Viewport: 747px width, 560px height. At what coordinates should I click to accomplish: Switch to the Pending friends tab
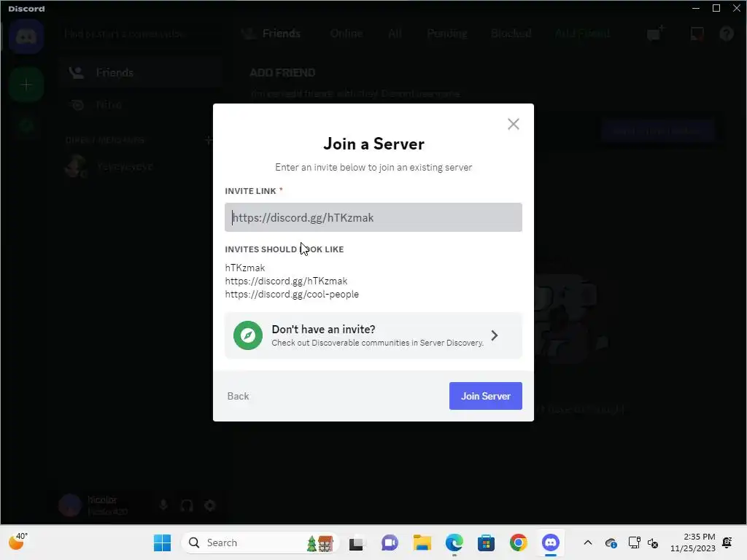tap(447, 34)
